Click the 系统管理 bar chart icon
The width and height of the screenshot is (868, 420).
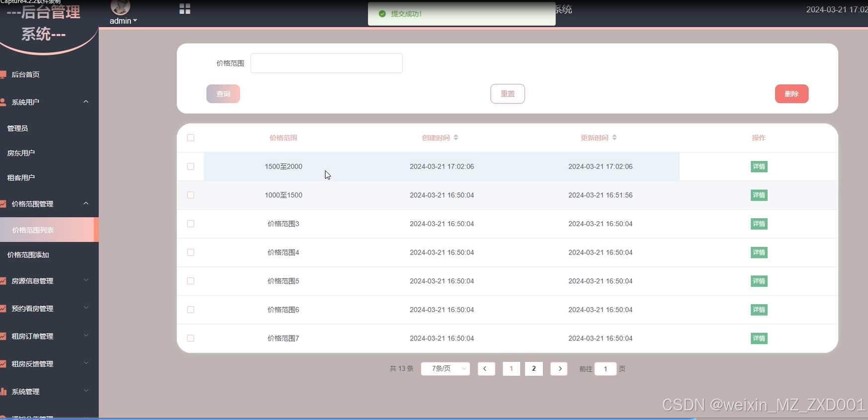[x=3, y=392]
